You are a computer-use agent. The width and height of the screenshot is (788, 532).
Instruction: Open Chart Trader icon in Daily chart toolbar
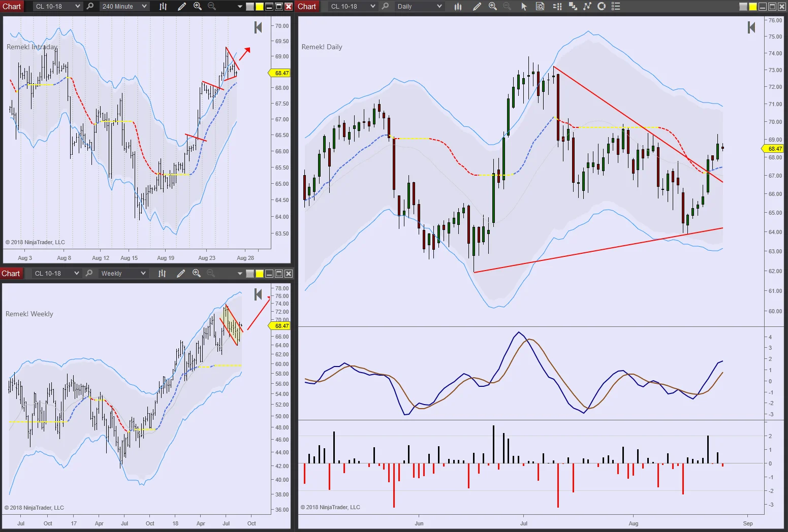[557, 7]
